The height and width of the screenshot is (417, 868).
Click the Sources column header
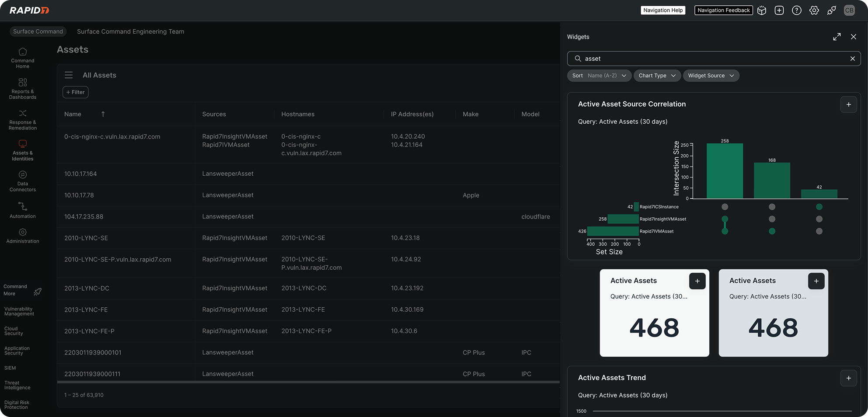(214, 114)
